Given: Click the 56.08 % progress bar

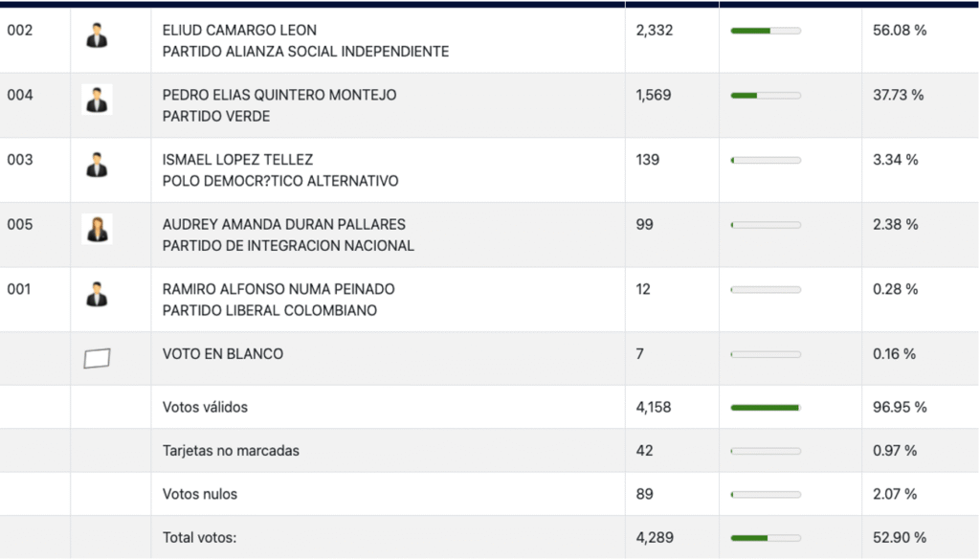Looking at the screenshot, I should click(766, 31).
